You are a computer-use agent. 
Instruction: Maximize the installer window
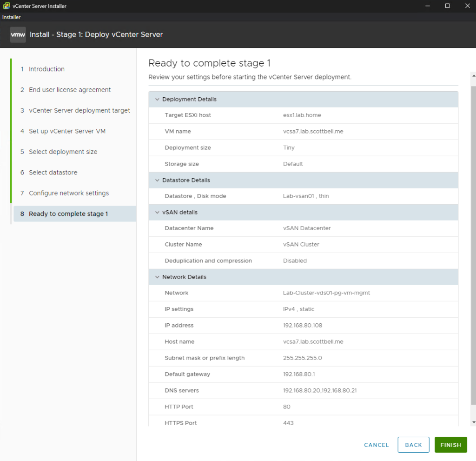(447, 6)
